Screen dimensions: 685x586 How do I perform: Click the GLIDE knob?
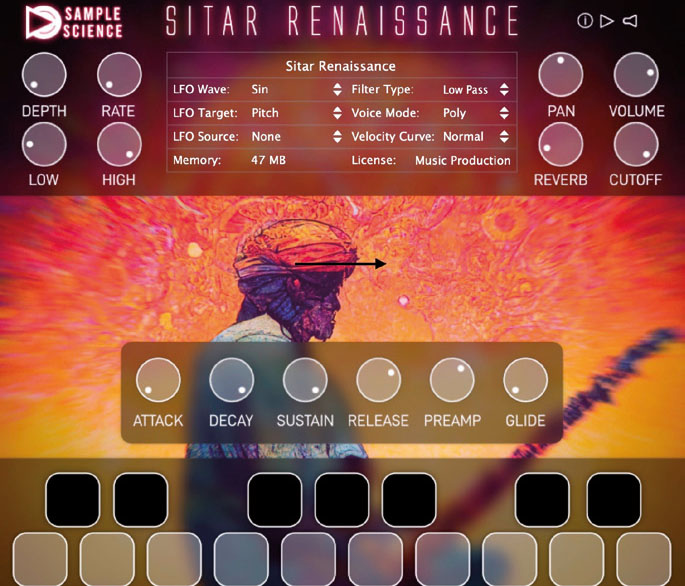[525, 380]
